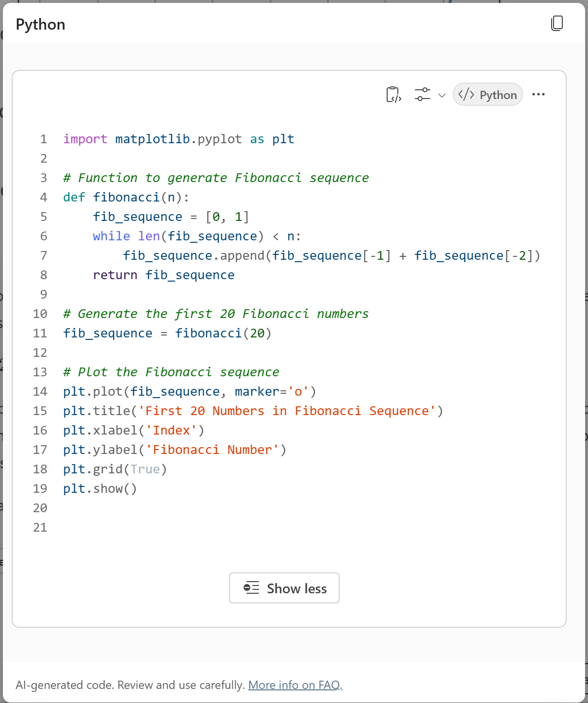
Task: Click line number 7 in the gutter
Action: 43,255
